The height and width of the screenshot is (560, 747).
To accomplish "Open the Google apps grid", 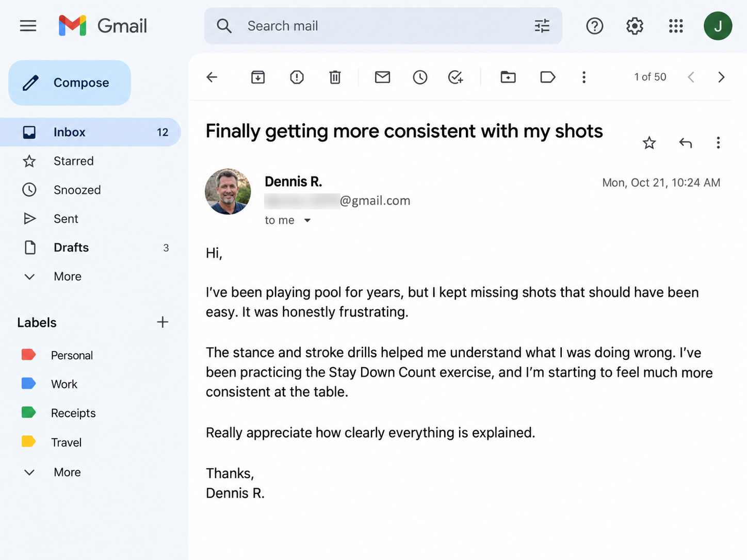I will click(676, 26).
